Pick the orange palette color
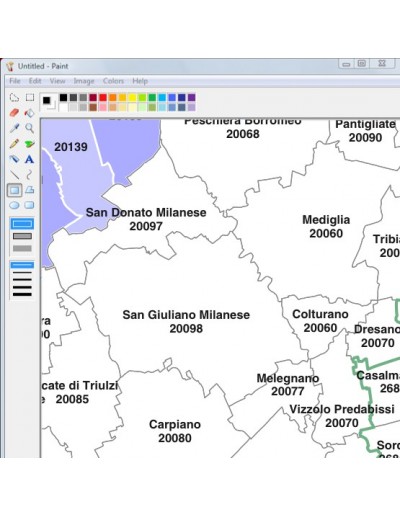The height and width of the screenshot is (517, 400). (x=113, y=97)
